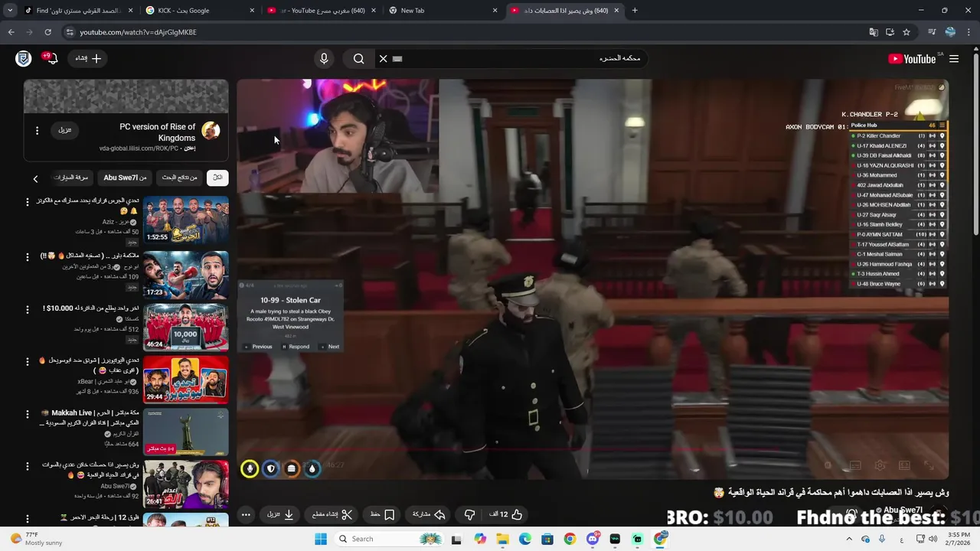Show the next filter chips with chevron

coord(35,178)
